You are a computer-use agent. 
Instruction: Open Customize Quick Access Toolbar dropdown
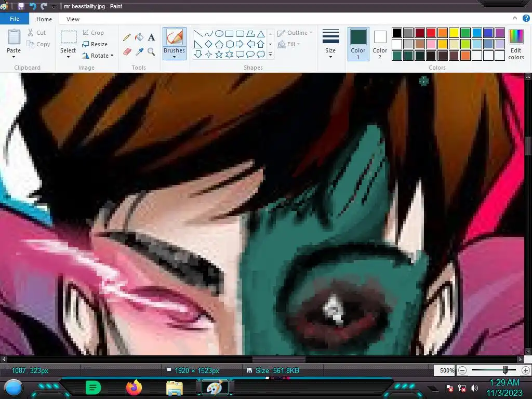click(54, 6)
